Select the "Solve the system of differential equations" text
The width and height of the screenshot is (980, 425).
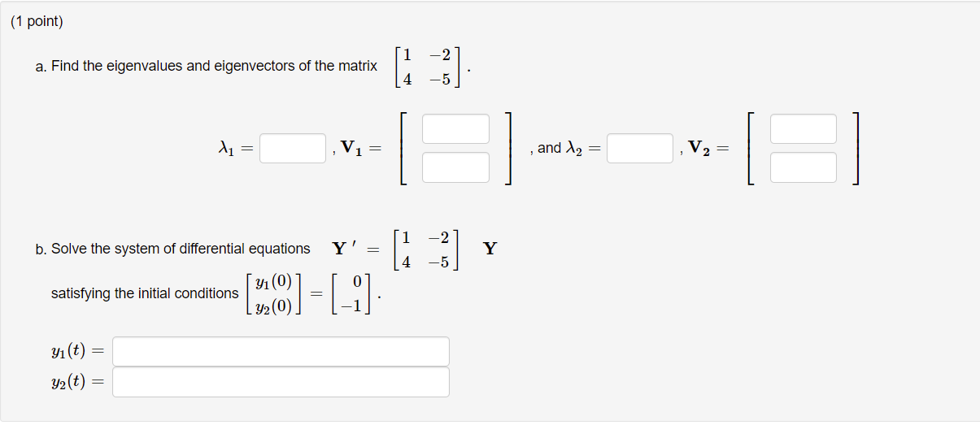[181, 249]
